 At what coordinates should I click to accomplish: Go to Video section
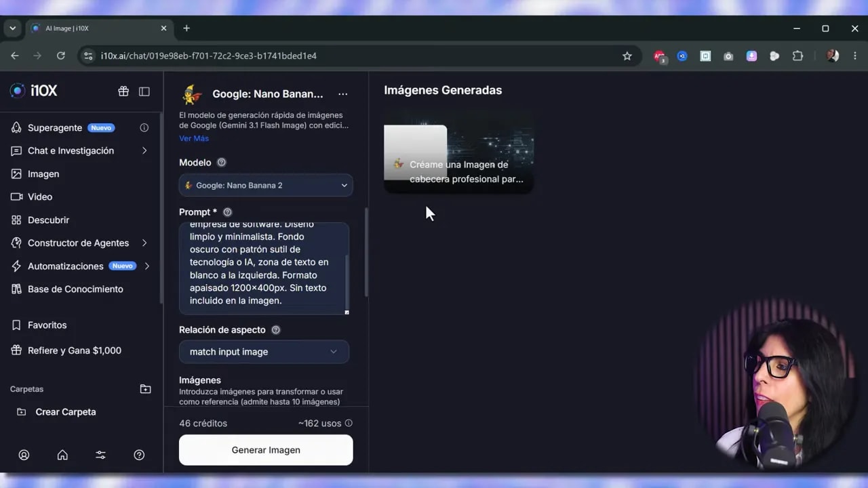coord(40,197)
